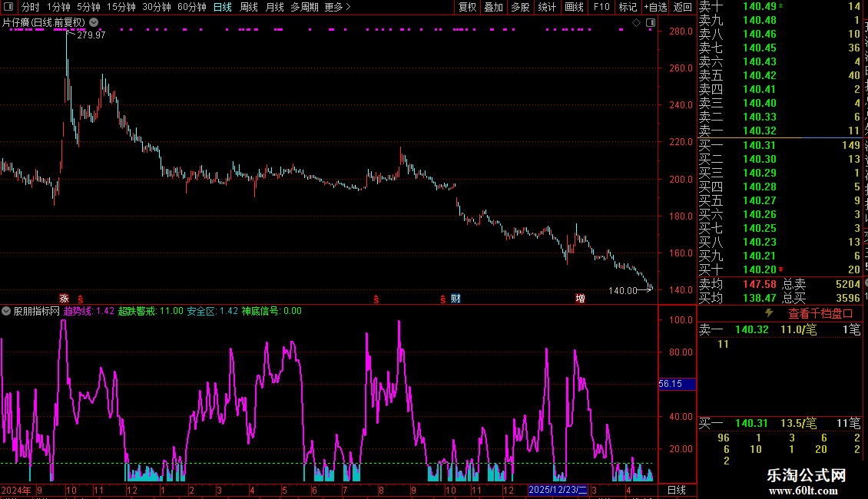Click the diamond icon atop main chart

click(x=636, y=23)
